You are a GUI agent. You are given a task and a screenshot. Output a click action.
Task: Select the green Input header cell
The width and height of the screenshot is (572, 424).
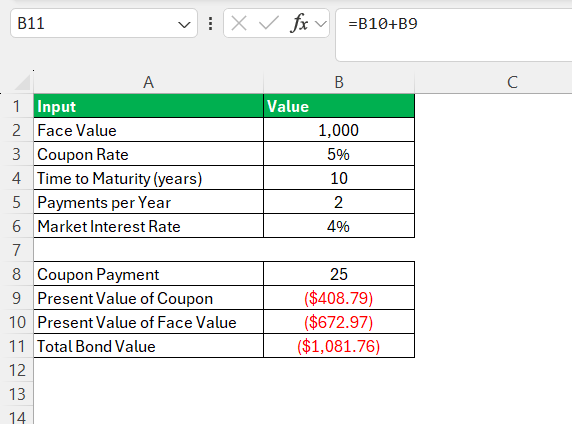coord(148,106)
